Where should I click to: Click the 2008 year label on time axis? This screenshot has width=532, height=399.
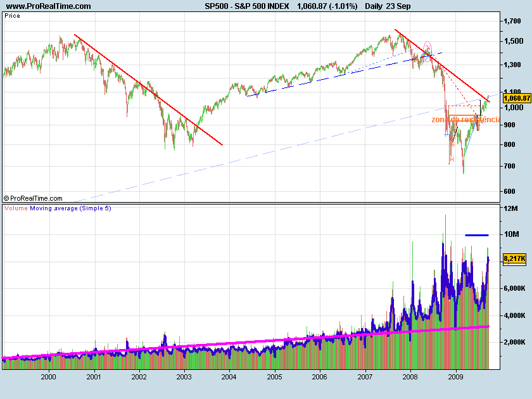tap(410, 377)
